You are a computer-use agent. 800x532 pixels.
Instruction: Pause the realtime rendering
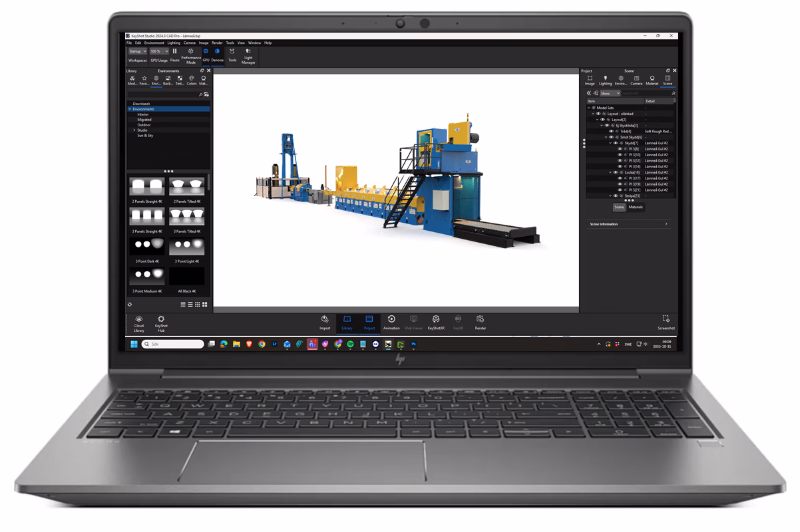click(174, 51)
